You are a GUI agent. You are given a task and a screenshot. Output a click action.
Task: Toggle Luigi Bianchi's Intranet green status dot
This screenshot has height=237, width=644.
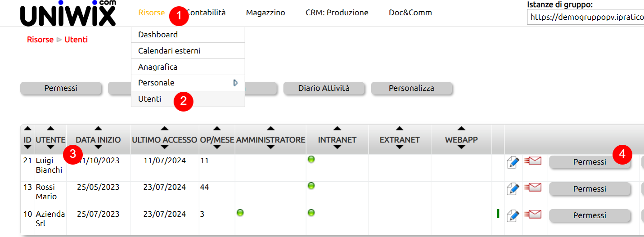(x=311, y=159)
